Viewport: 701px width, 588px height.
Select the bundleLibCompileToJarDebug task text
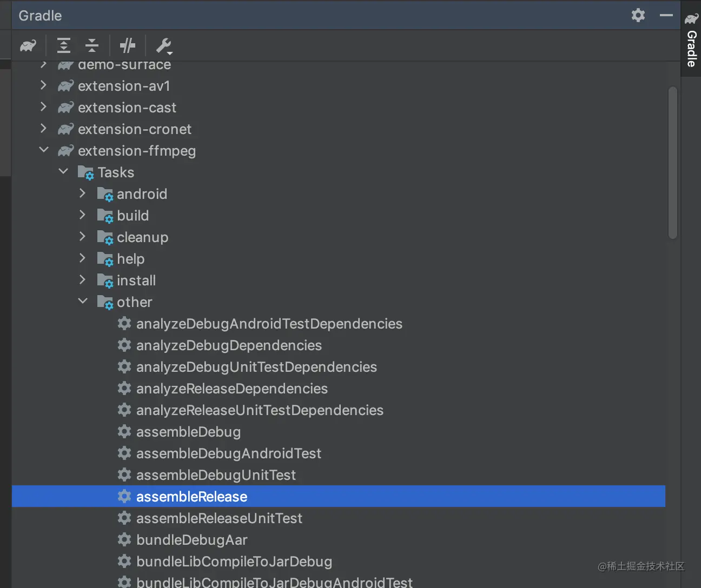(234, 562)
